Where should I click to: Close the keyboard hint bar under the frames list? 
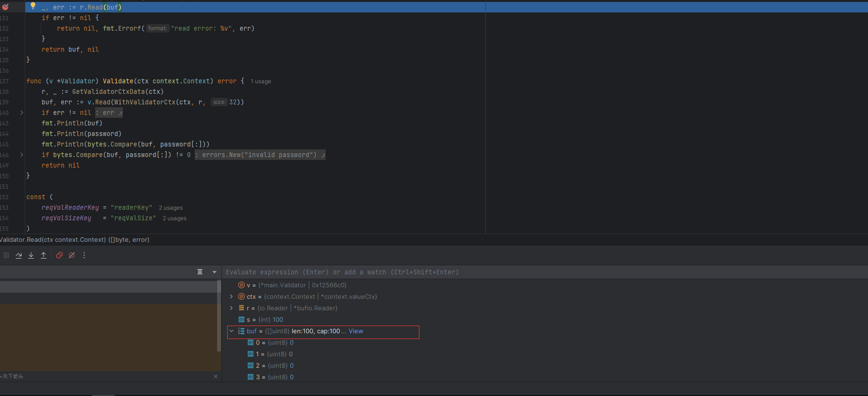coord(216,376)
